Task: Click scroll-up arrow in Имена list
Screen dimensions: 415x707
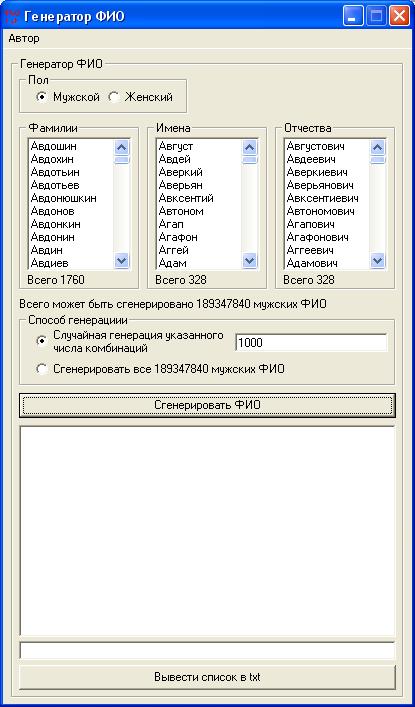Action: pos(249,147)
